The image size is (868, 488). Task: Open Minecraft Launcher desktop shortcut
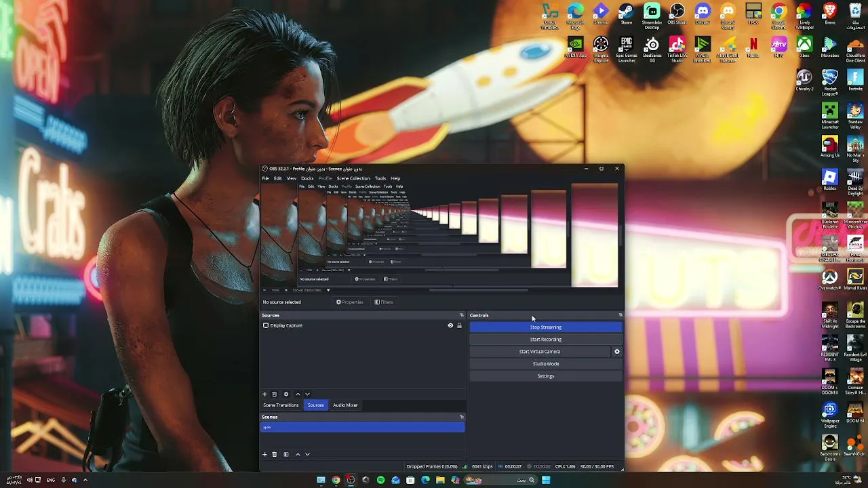click(x=830, y=116)
